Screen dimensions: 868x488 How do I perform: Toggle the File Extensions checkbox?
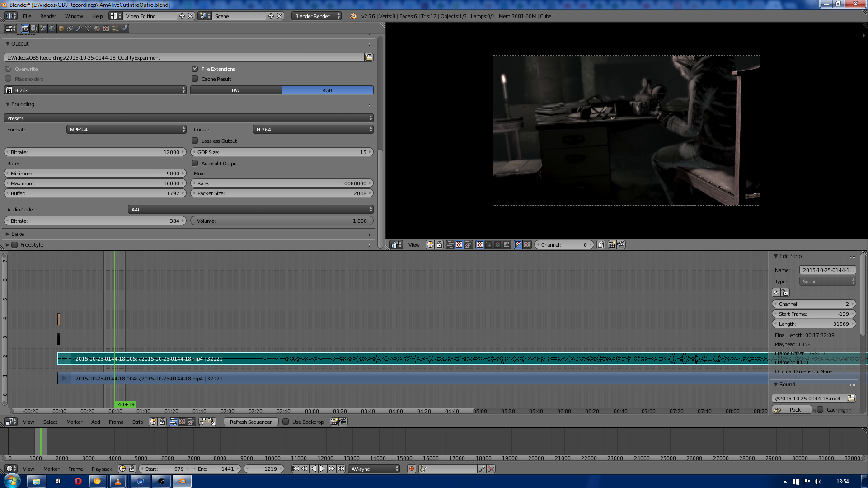coord(195,69)
